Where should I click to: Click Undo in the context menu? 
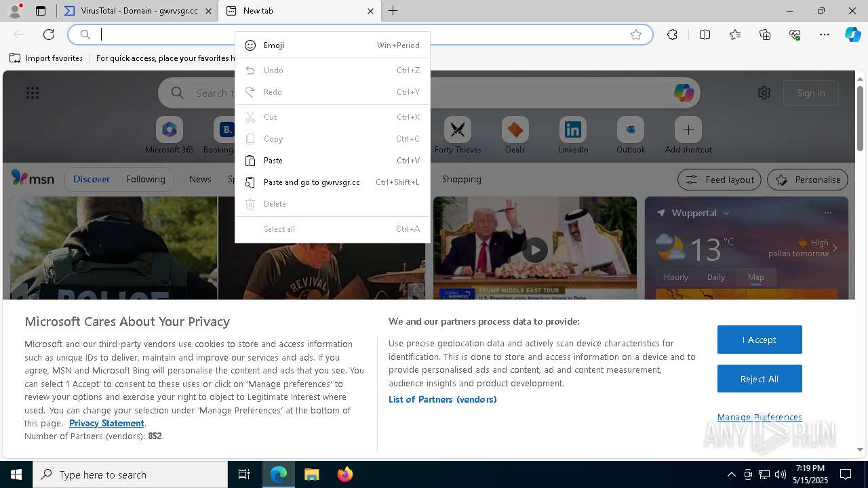[x=332, y=70]
